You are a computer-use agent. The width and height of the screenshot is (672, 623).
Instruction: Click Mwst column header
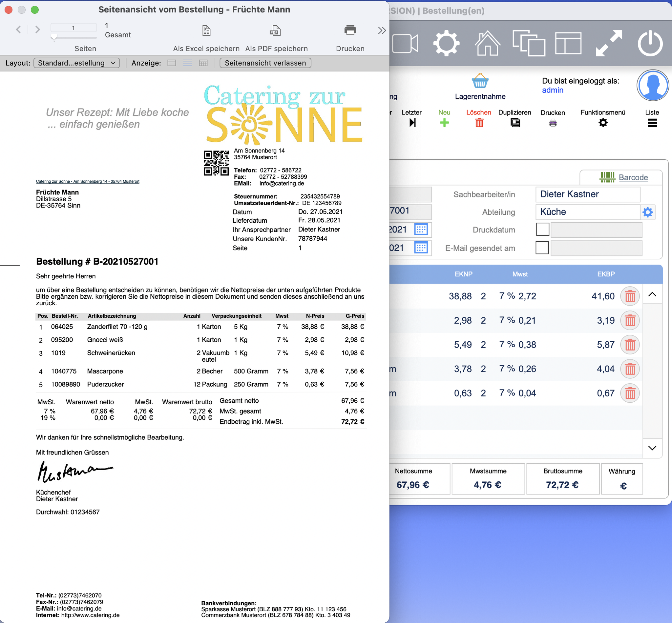click(520, 274)
